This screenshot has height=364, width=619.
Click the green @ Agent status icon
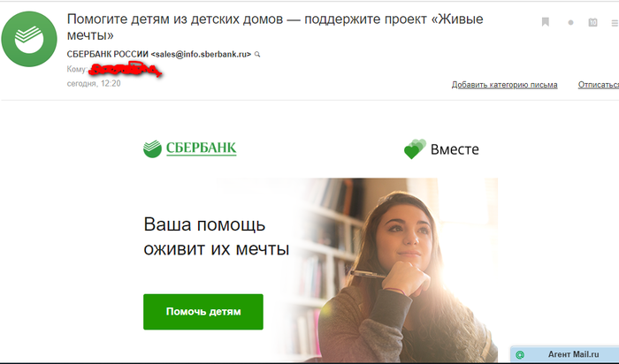point(520,355)
